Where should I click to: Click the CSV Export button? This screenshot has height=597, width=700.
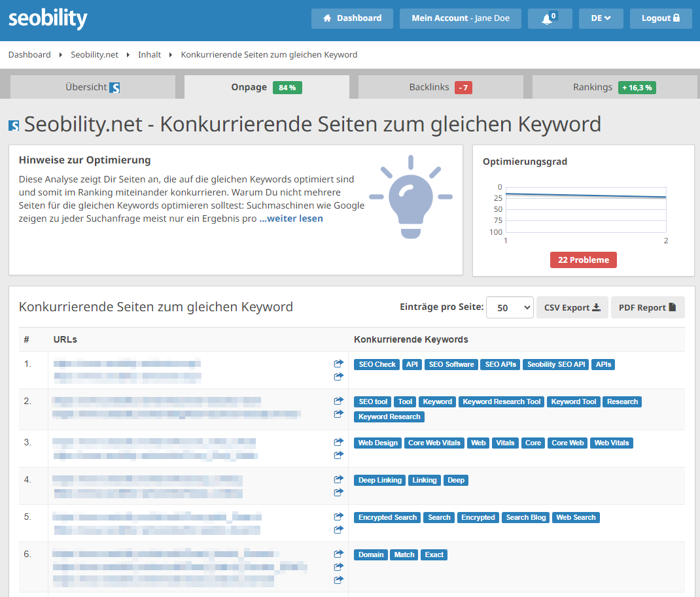572,307
